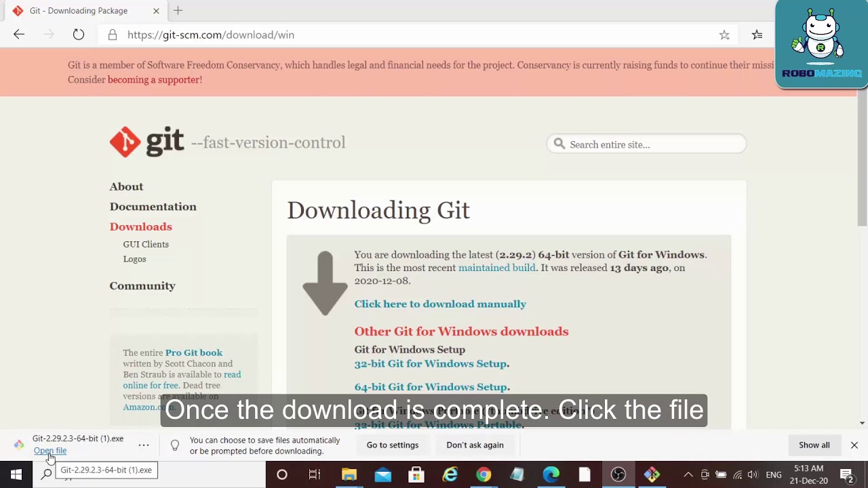Click Don't ask again button
Screen dimensions: 868x488
pos(475,445)
